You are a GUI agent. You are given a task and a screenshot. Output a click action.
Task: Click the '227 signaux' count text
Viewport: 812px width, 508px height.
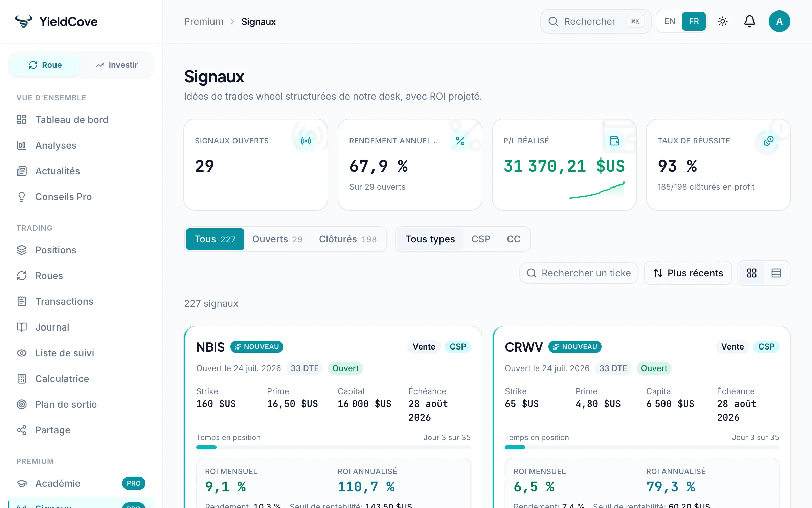pyautogui.click(x=211, y=303)
